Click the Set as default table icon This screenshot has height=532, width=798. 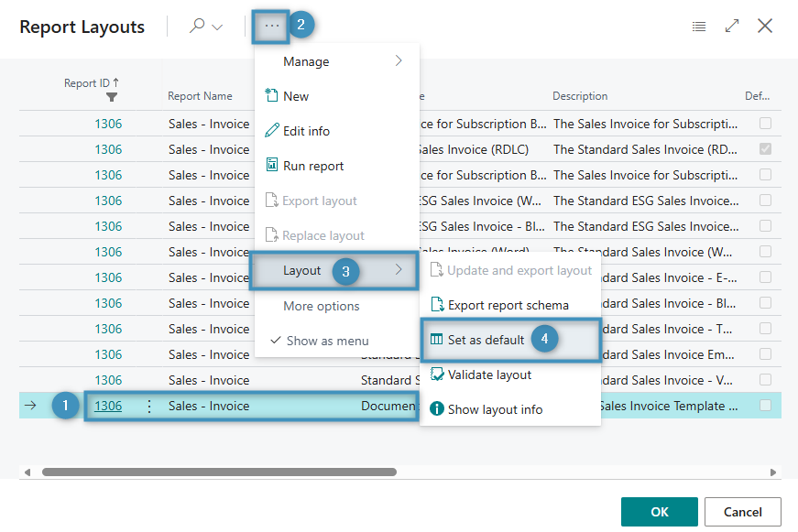[x=436, y=339]
